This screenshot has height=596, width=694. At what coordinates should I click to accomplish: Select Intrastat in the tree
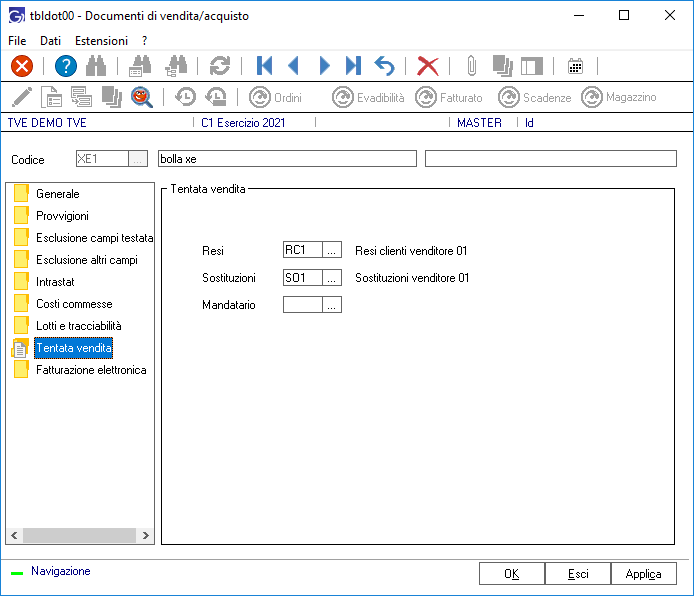[55, 282]
